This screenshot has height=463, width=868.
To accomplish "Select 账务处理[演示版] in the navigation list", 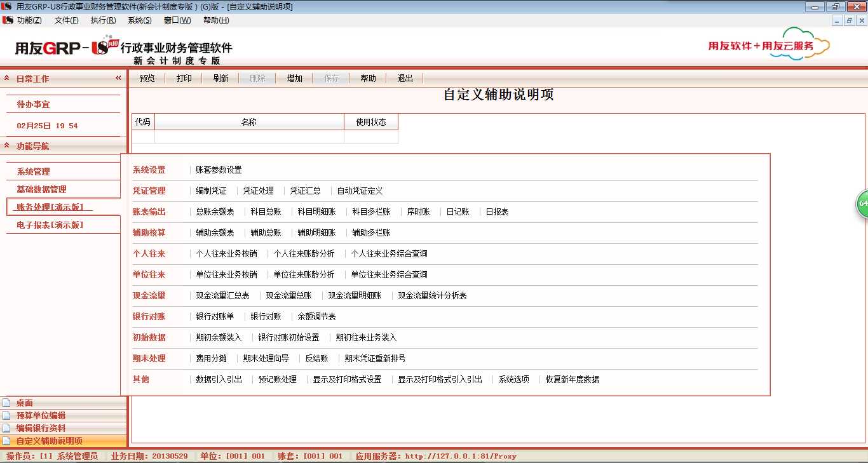I will tap(50, 207).
